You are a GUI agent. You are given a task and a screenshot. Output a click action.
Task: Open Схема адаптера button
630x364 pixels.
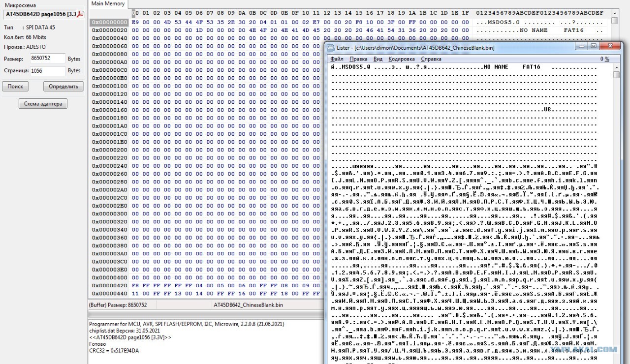[43, 104]
